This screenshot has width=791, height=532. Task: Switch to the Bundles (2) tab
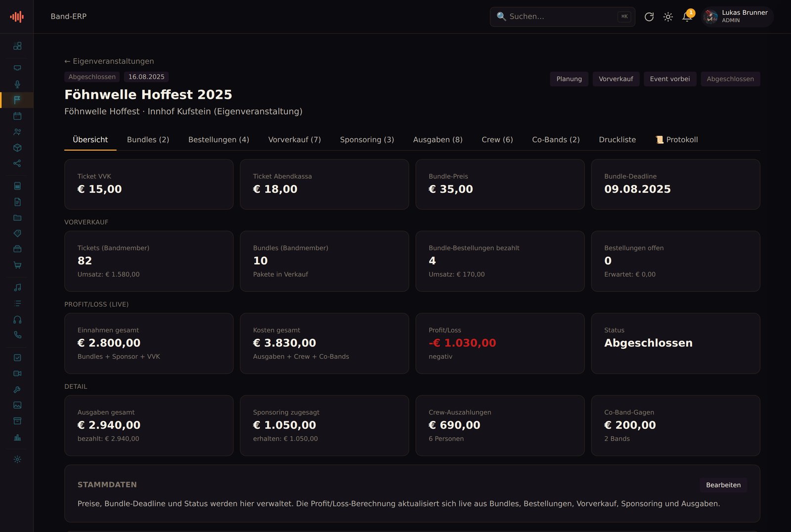[x=148, y=140]
